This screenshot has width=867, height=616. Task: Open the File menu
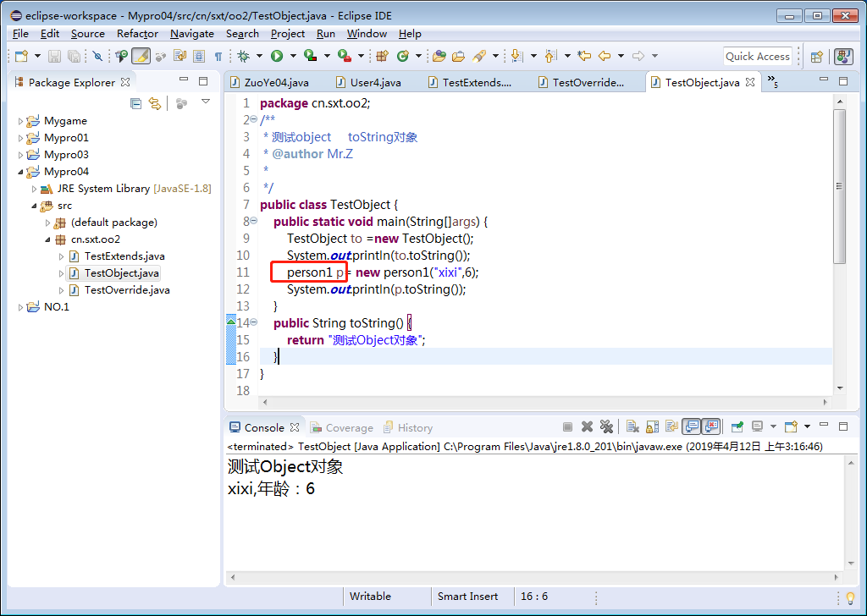(x=20, y=34)
